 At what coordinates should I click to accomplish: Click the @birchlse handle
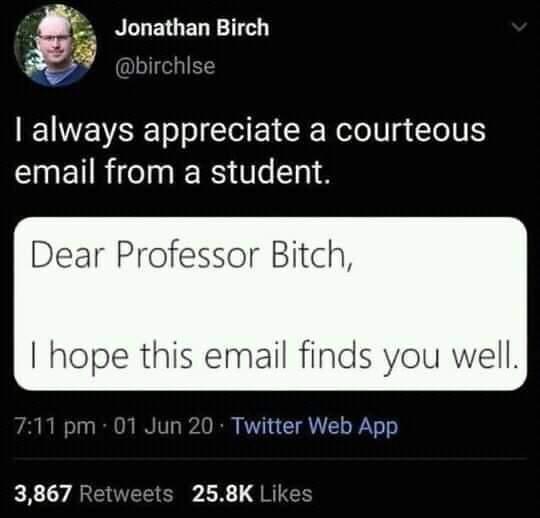pos(165,65)
